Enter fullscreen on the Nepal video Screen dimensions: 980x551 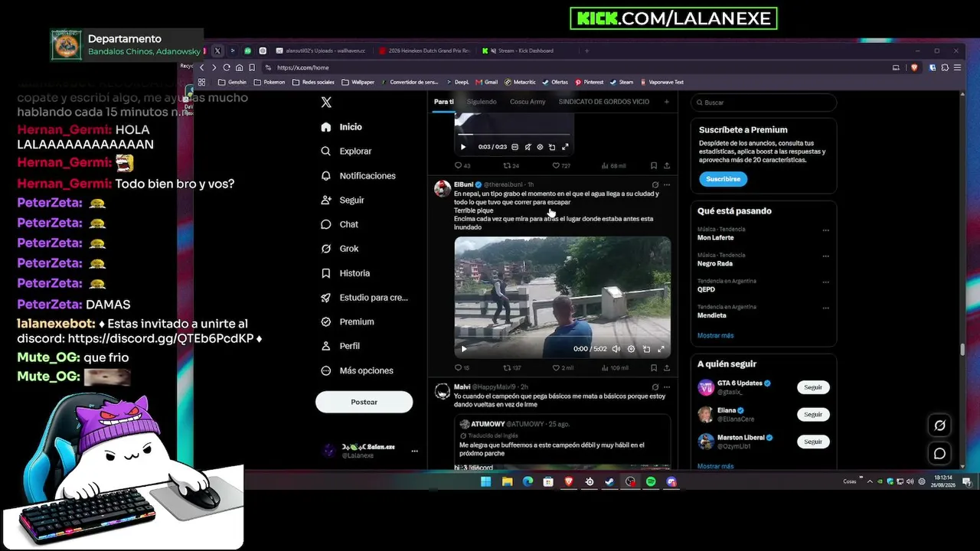(x=661, y=349)
